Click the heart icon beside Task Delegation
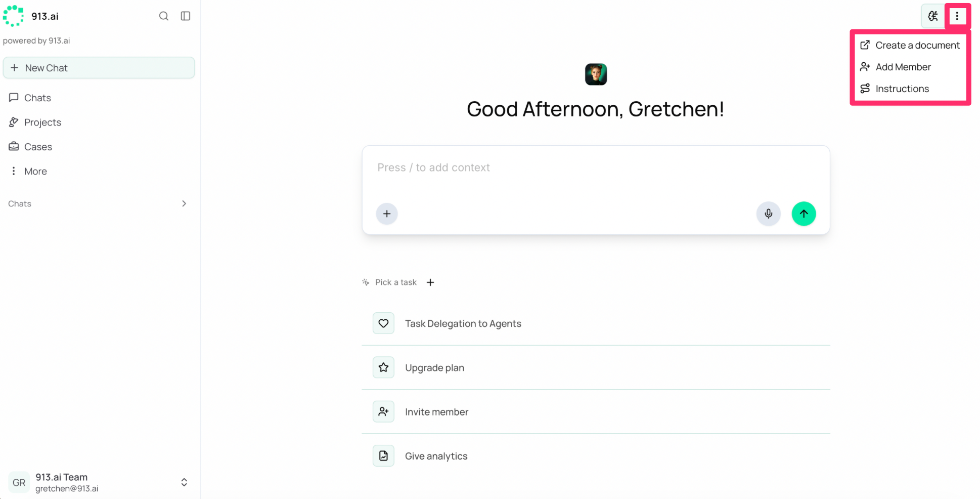 click(383, 323)
